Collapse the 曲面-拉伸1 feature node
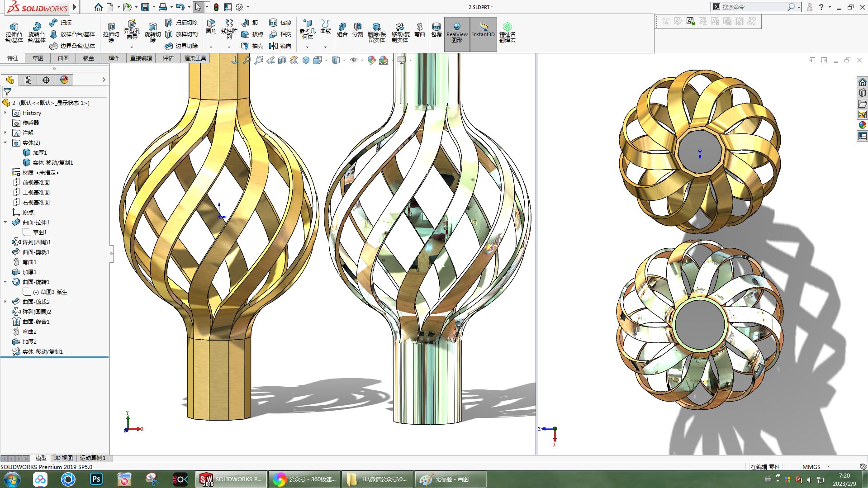868x488 pixels. (5, 222)
